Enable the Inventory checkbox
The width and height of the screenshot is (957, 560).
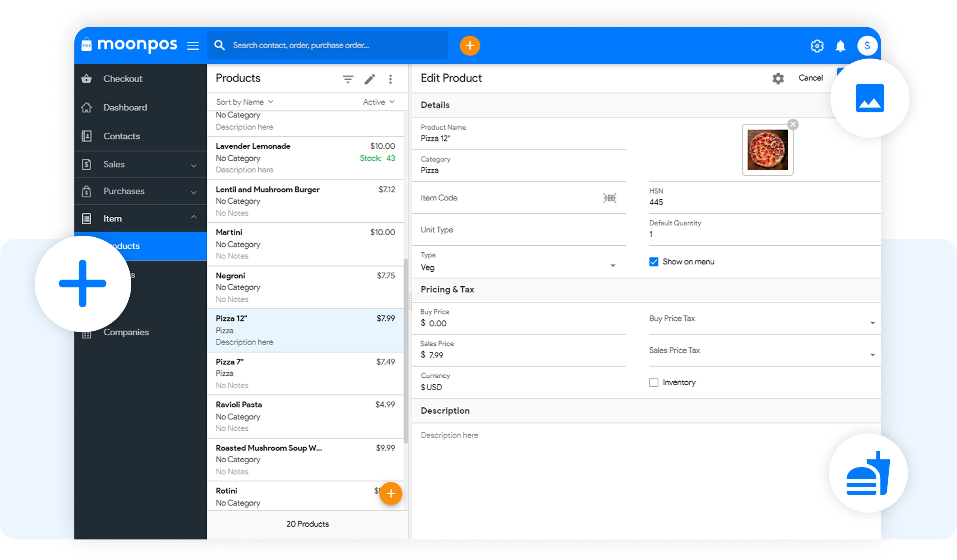click(x=654, y=382)
